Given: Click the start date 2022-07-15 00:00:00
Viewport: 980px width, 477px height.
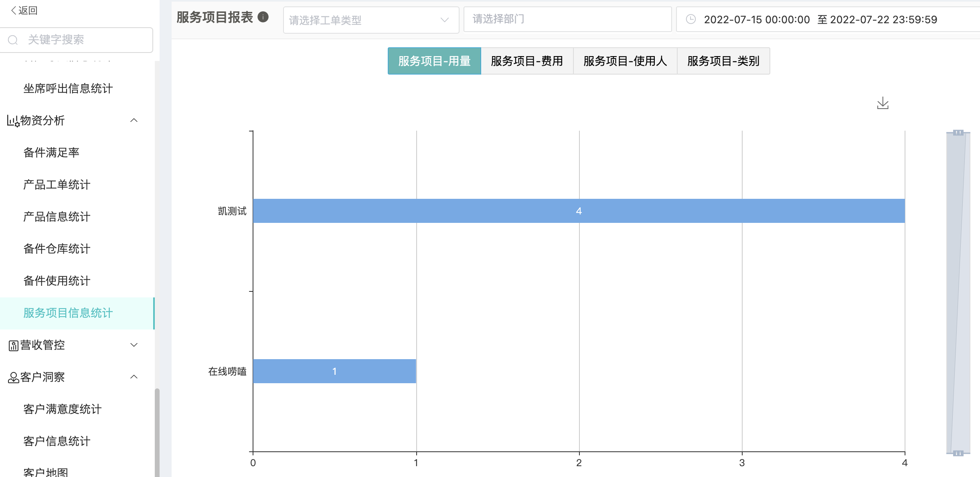Looking at the screenshot, I should tap(757, 19).
